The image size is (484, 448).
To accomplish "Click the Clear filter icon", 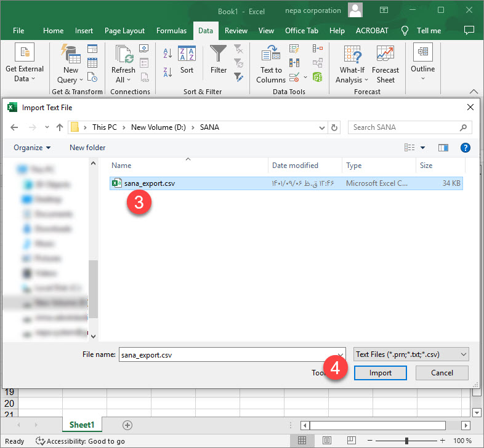I will 238,49.
